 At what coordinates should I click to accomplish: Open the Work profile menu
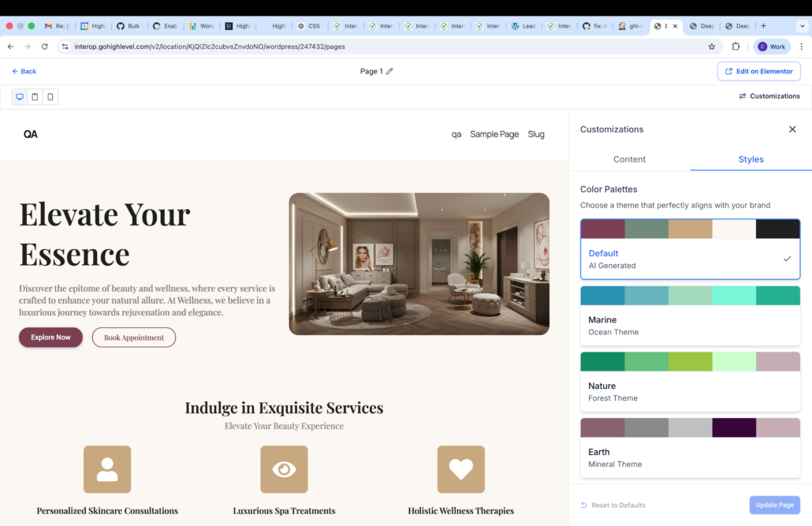(x=772, y=47)
